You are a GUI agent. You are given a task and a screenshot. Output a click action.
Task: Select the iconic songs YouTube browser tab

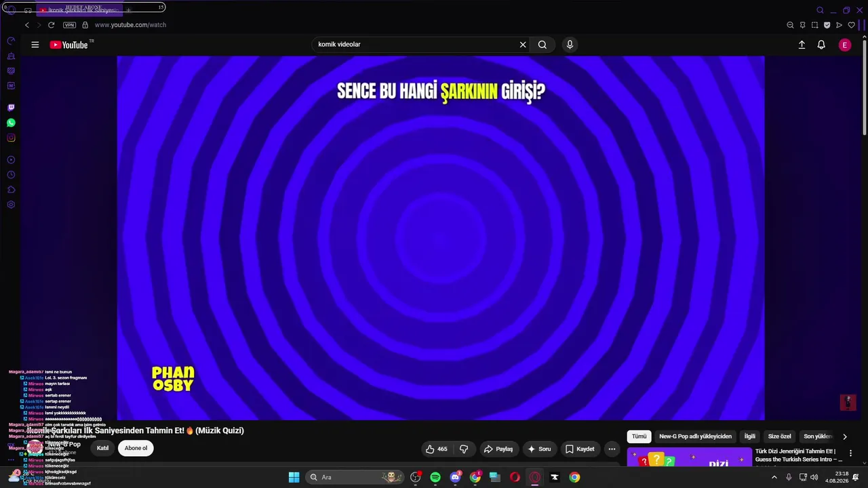pos(78,10)
